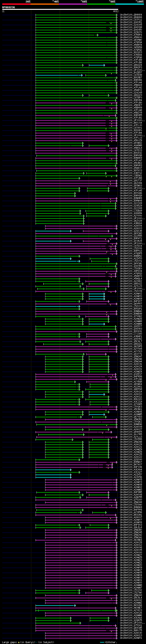
Task: Select hit UniRef100_Q0D6M4
Action: point(131,213)
